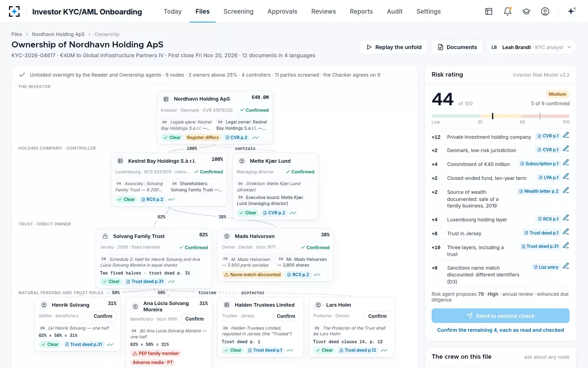Open the Audit tab
Viewport: 588px width, 368px height.
click(394, 11)
